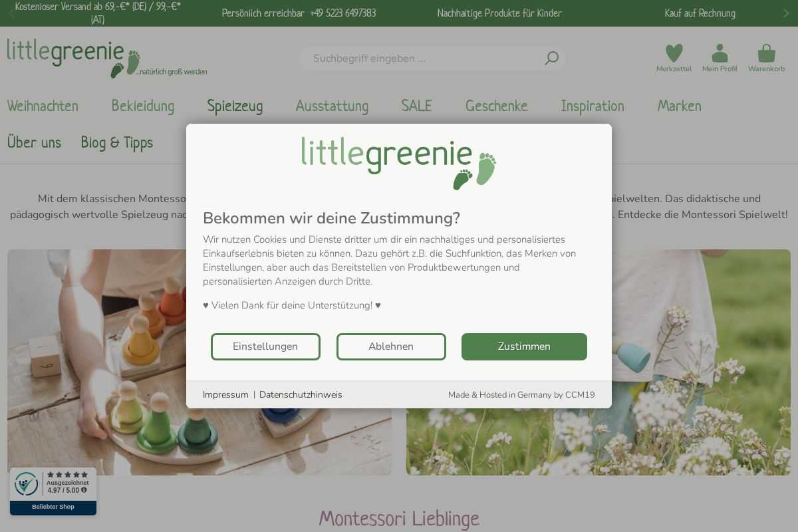Accept cookies with Zustimmen button
Viewport: 798px width, 532px height.
[524, 346]
